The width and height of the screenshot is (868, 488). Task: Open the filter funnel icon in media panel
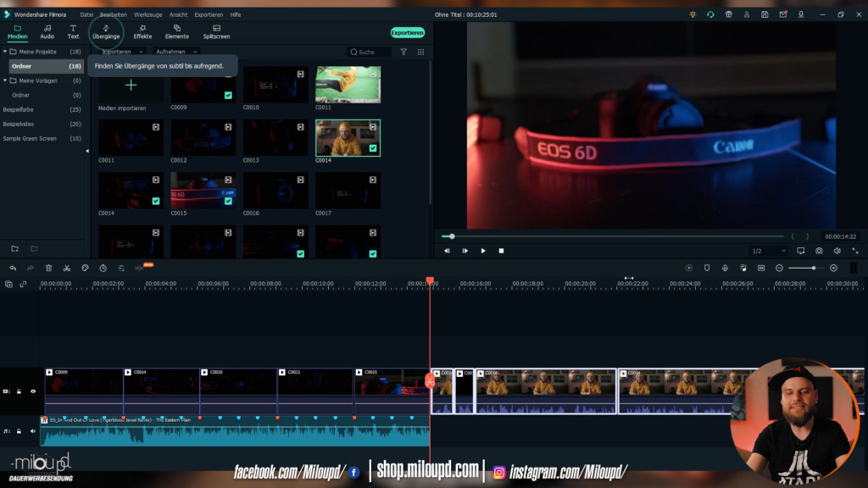[x=403, y=52]
